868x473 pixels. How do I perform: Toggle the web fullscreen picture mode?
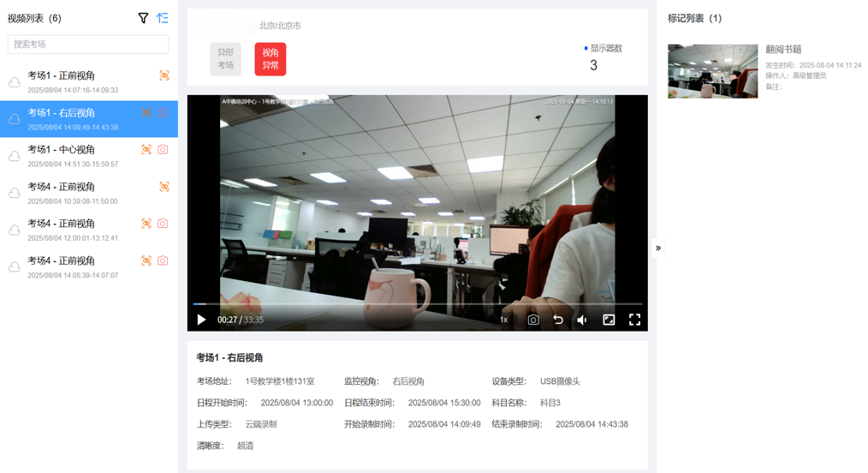pos(609,320)
